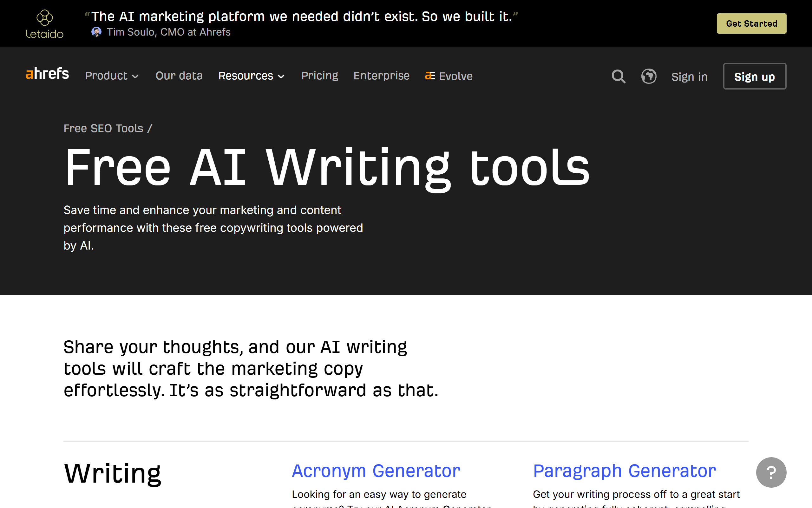Click the banner quote headline text
The image size is (812, 508).
point(301,17)
